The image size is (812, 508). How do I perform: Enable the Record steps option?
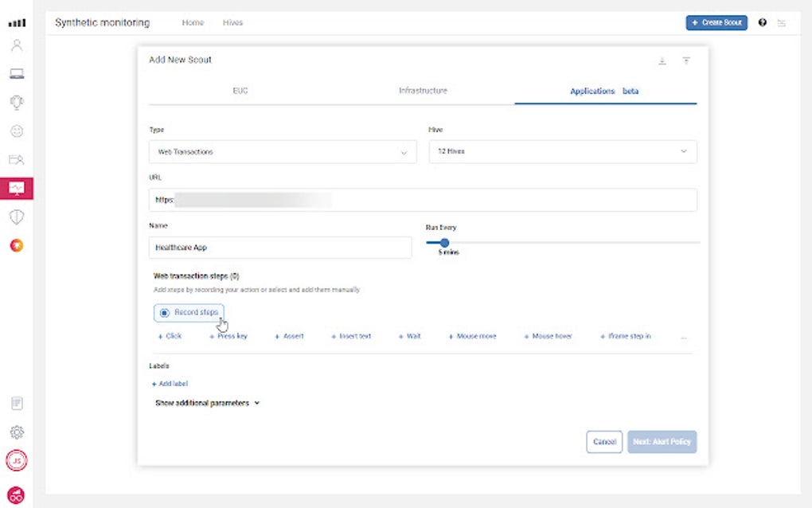coord(189,312)
